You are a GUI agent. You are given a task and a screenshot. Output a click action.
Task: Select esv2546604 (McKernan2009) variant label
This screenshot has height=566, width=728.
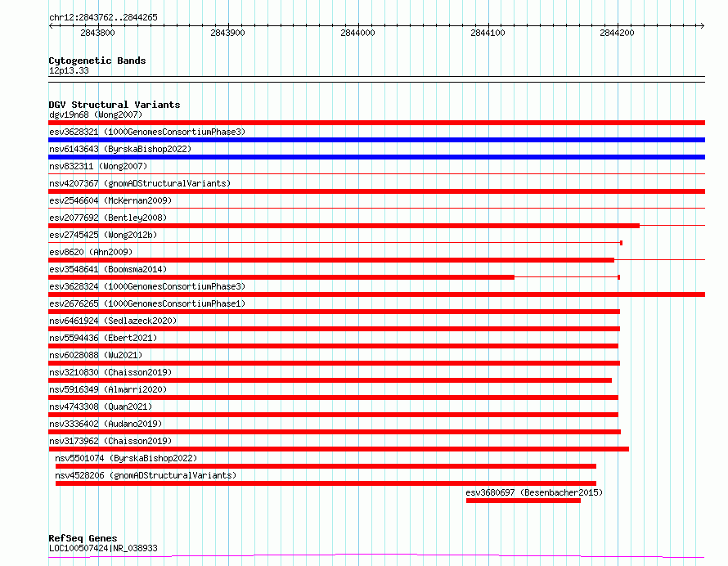coord(110,200)
